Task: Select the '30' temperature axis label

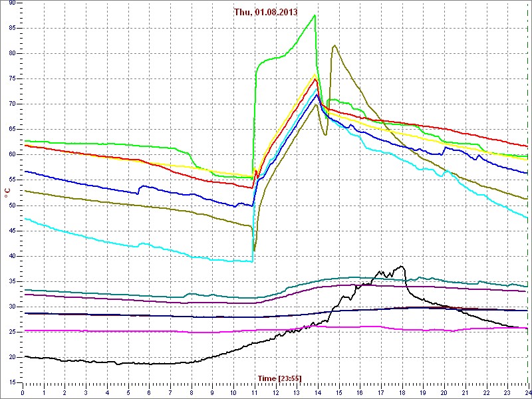Action: click(12, 307)
